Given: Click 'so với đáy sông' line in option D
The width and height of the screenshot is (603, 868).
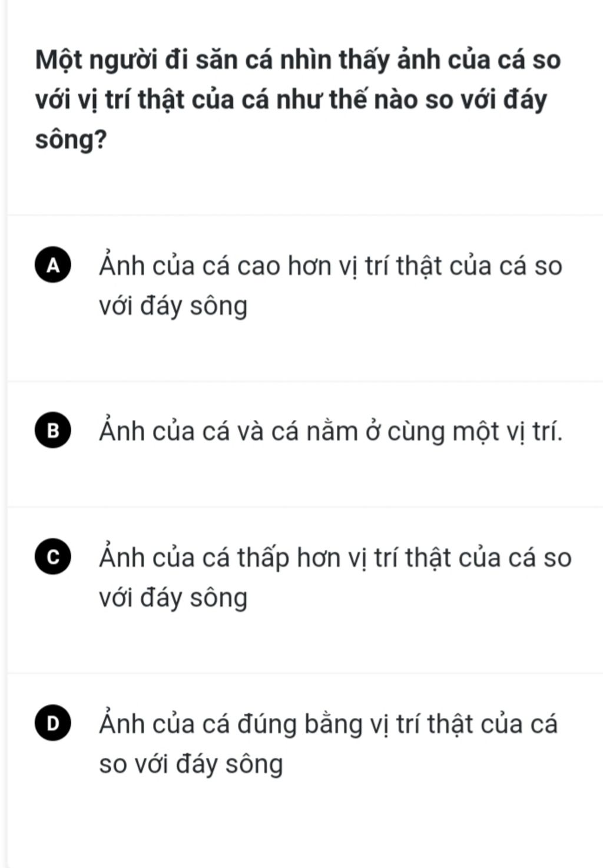Looking at the screenshot, I should point(191,764).
